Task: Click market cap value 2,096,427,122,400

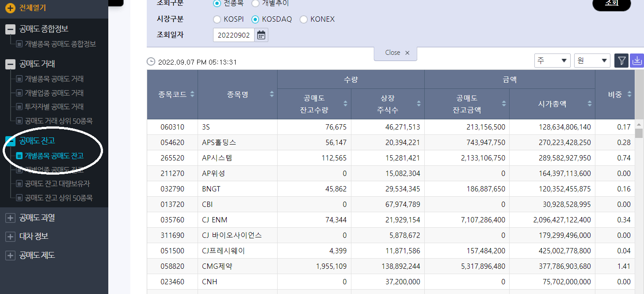Action: click(562, 220)
